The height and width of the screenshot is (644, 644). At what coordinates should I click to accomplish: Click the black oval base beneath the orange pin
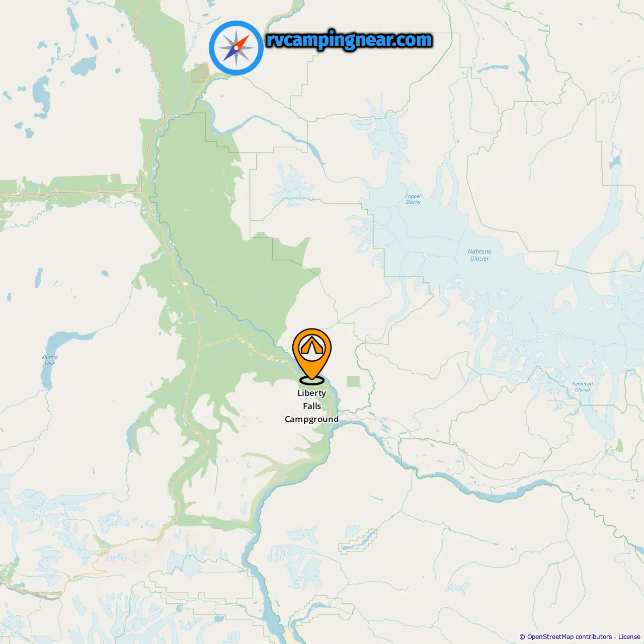[312, 380]
